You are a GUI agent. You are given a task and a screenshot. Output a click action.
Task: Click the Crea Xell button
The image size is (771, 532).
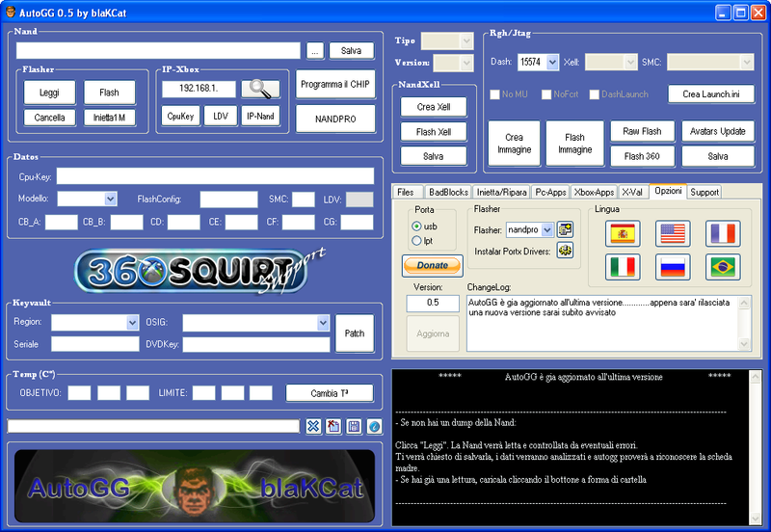coord(433,107)
